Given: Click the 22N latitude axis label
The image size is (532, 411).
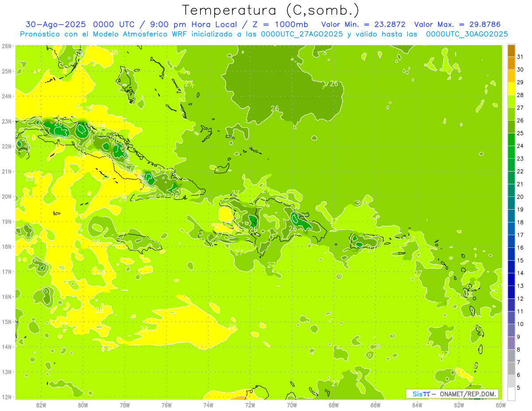Looking at the screenshot, I should pyautogui.click(x=6, y=146).
